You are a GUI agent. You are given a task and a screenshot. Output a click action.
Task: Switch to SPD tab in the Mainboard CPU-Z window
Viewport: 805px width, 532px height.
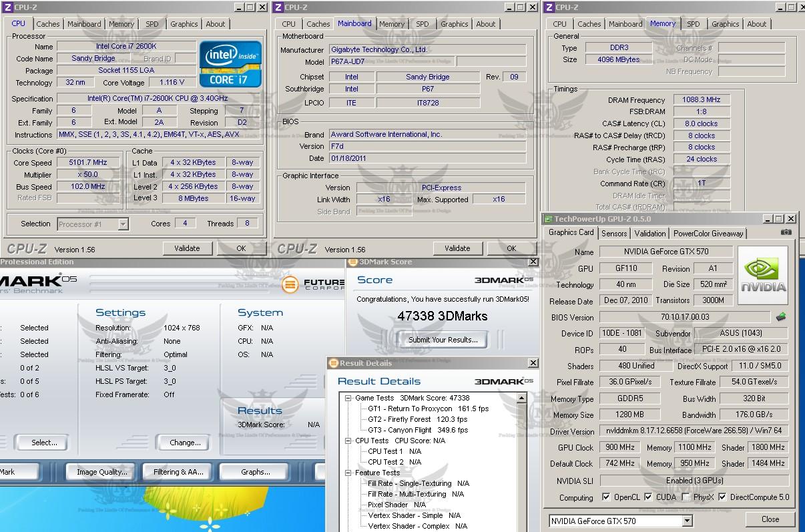(423, 24)
